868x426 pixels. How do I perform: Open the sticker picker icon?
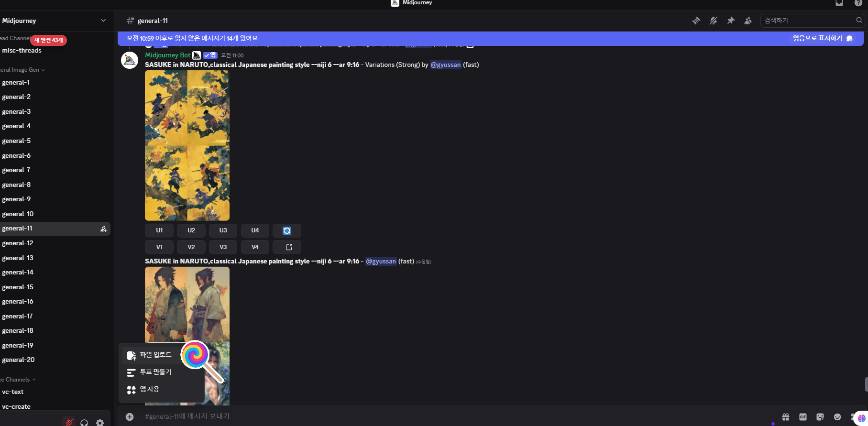coord(820,417)
